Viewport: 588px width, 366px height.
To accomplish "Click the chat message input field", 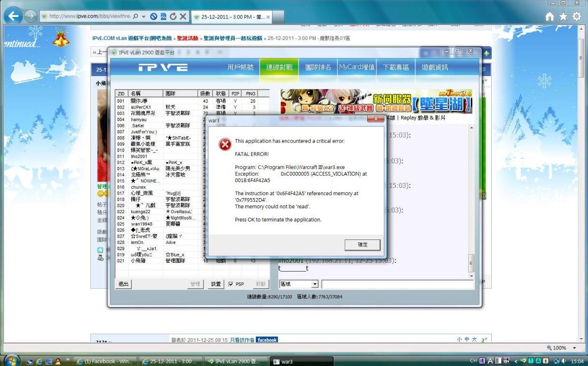I will 397,284.
